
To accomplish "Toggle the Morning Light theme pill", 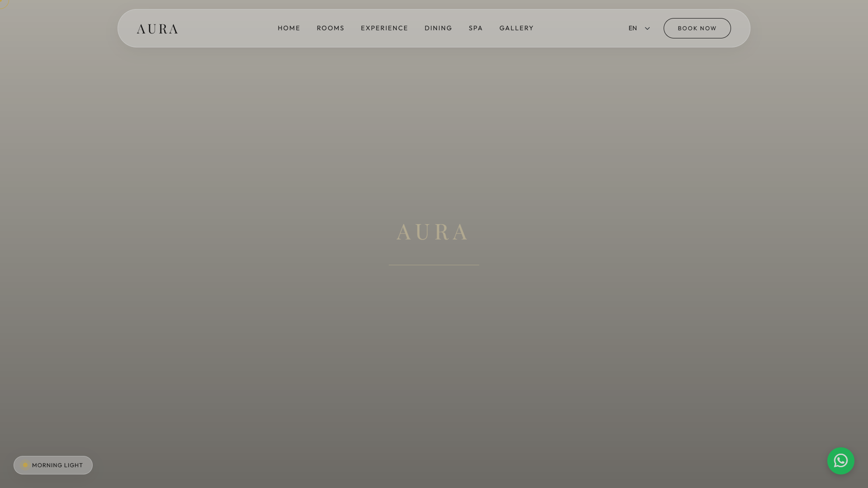I will coord(53,465).
